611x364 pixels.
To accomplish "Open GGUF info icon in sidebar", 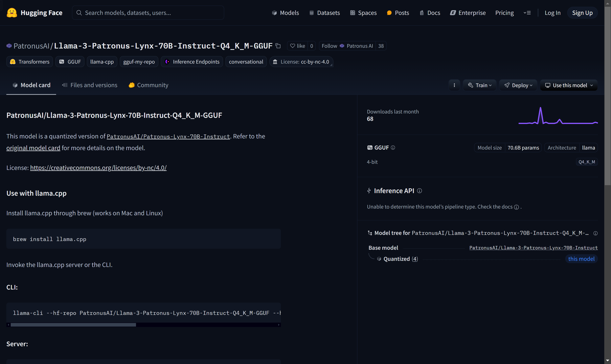I will [x=393, y=148].
